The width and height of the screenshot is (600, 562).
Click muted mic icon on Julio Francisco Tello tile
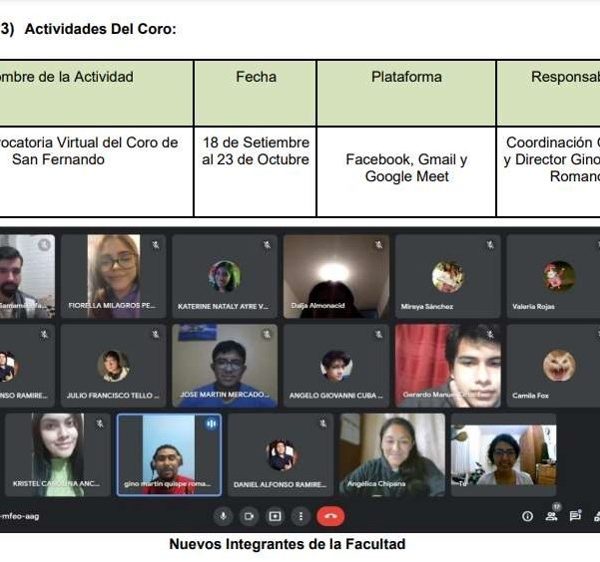pos(156,335)
